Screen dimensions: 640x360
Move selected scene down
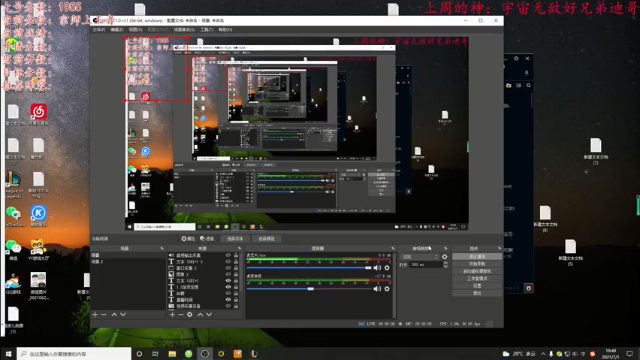tap(123, 315)
